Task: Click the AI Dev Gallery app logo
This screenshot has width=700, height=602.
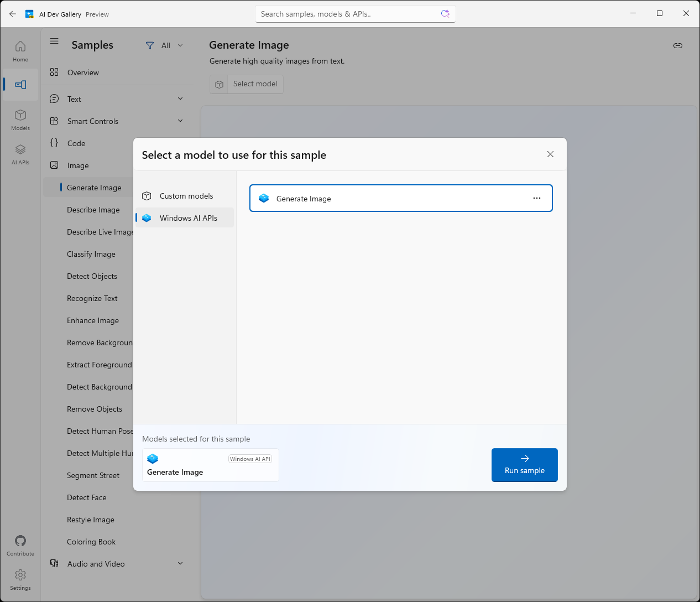Action: 30,14
